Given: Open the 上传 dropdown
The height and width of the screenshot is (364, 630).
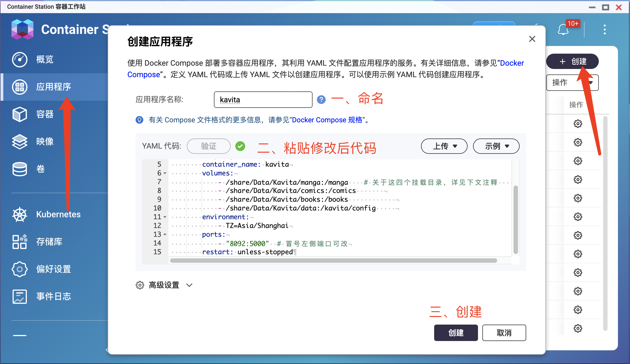Looking at the screenshot, I should click(x=444, y=146).
